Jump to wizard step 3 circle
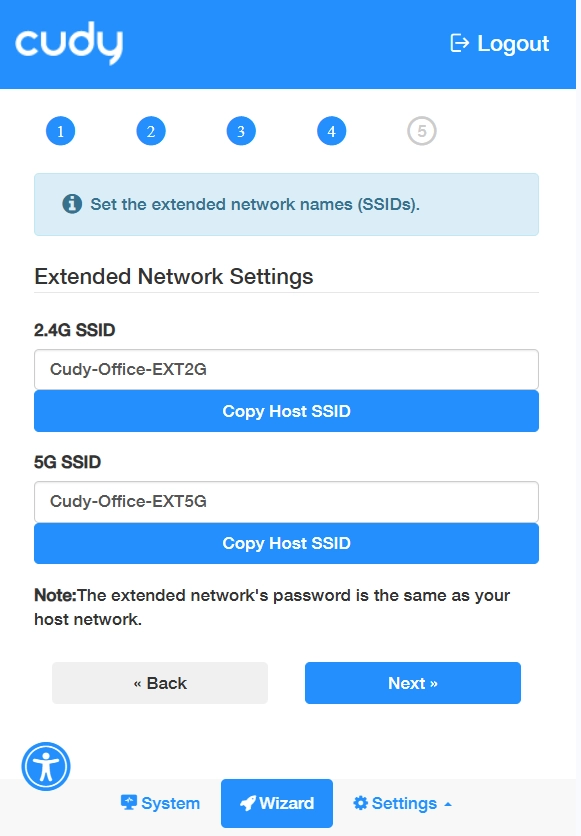Image resolution: width=581 pixels, height=836 pixels. [x=241, y=131]
